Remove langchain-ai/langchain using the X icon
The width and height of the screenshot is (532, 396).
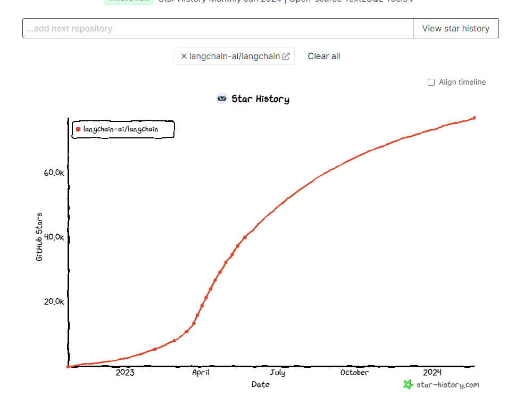(x=184, y=56)
